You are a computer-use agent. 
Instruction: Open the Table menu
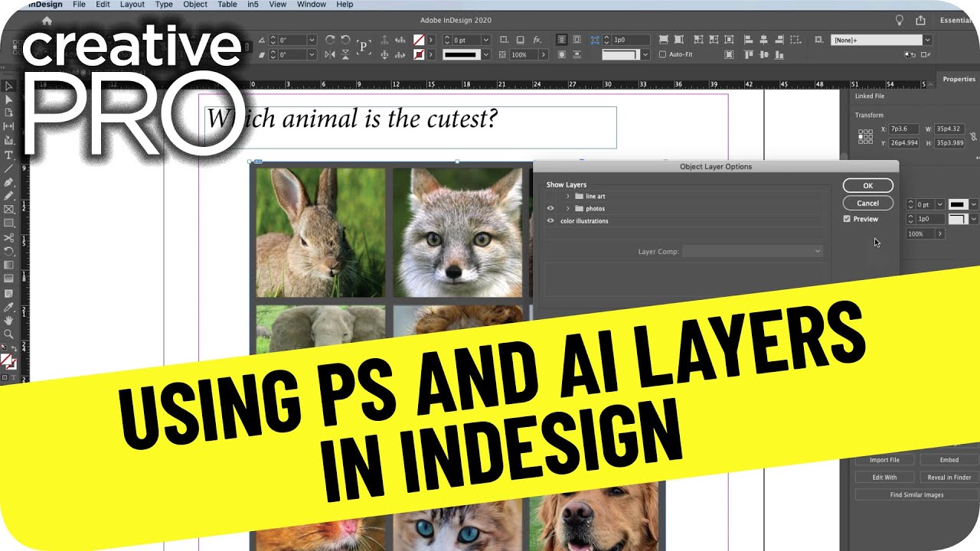[227, 5]
